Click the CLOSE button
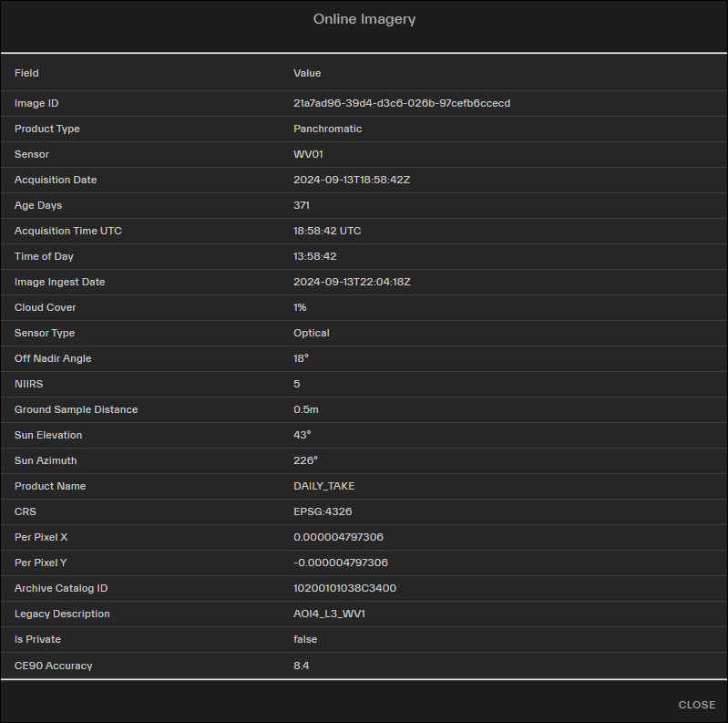 pyautogui.click(x=696, y=705)
